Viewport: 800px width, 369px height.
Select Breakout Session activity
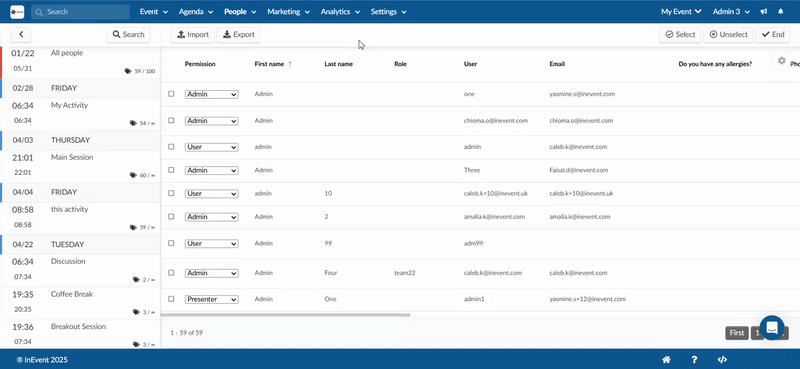click(80, 334)
